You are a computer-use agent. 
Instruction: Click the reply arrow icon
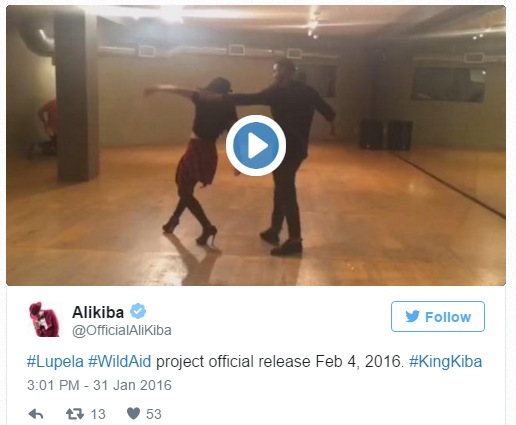36,414
